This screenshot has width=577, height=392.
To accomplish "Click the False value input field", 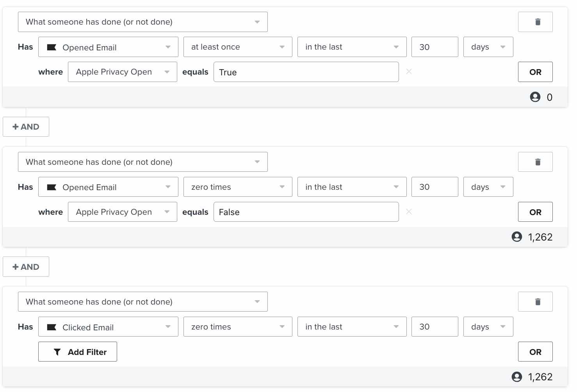I will pos(306,212).
